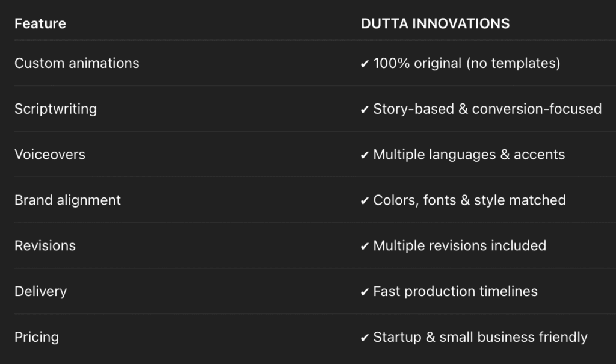Select the Feature column header
Viewport: 616px width, 364px height.
pyautogui.click(x=40, y=24)
